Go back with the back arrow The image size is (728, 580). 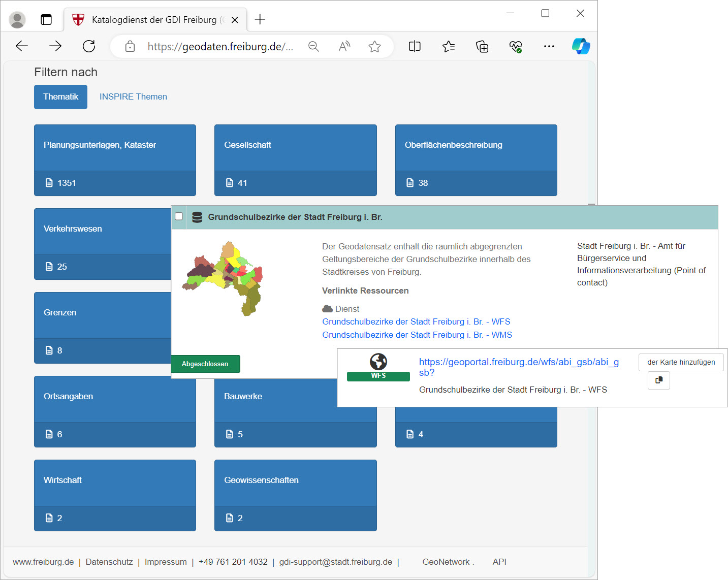22,47
